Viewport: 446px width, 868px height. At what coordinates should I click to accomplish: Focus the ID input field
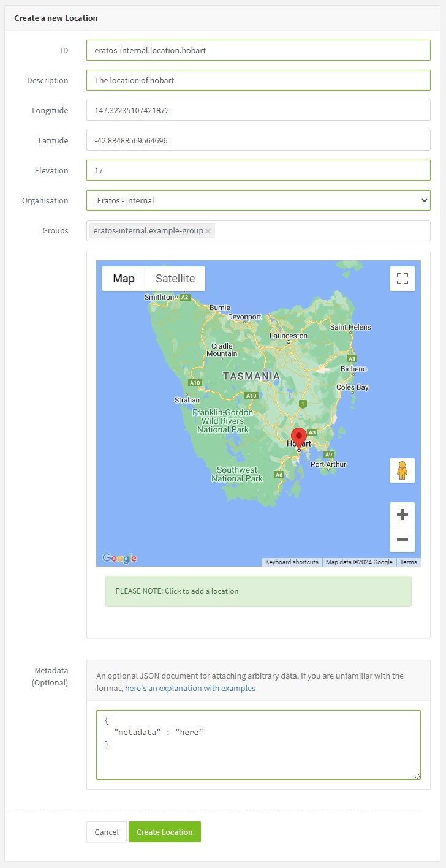[x=259, y=50]
